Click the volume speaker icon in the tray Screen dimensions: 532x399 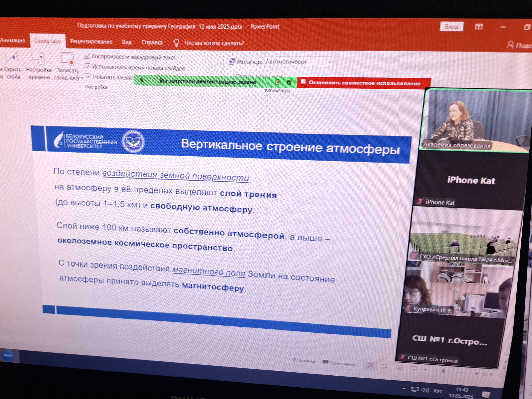[425, 390]
